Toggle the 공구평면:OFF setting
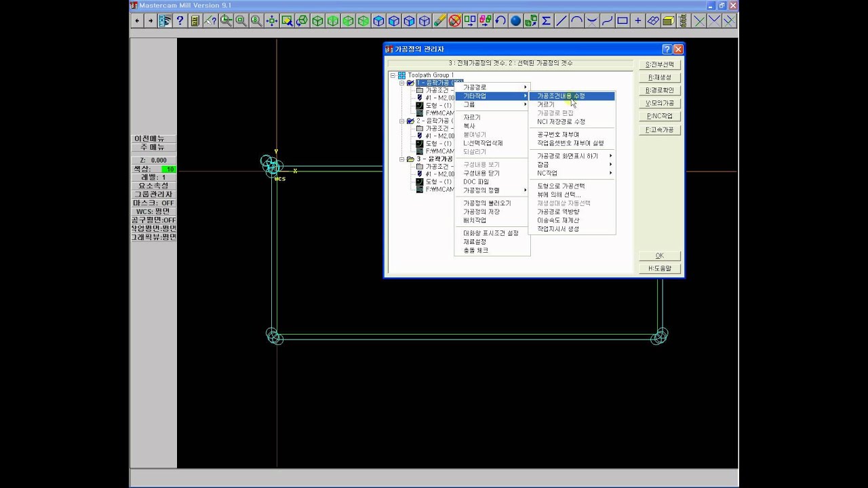 pos(154,220)
